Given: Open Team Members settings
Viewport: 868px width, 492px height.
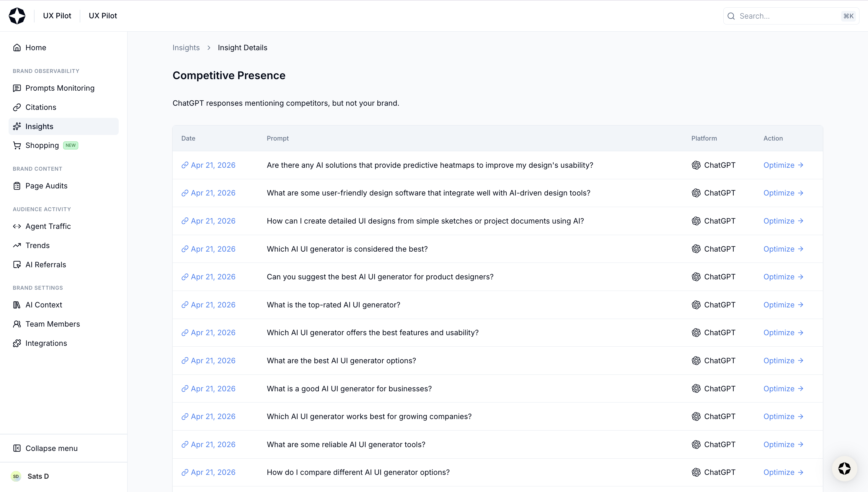Looking at the screenshot, I should [53, 324].
